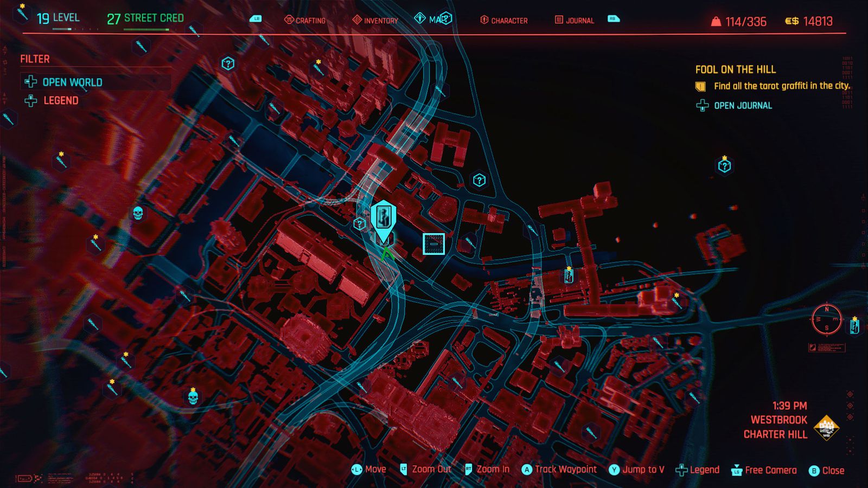The image size is (868, 488).
Task: Click the 114/336 weight value
Action: click(746, 22)
